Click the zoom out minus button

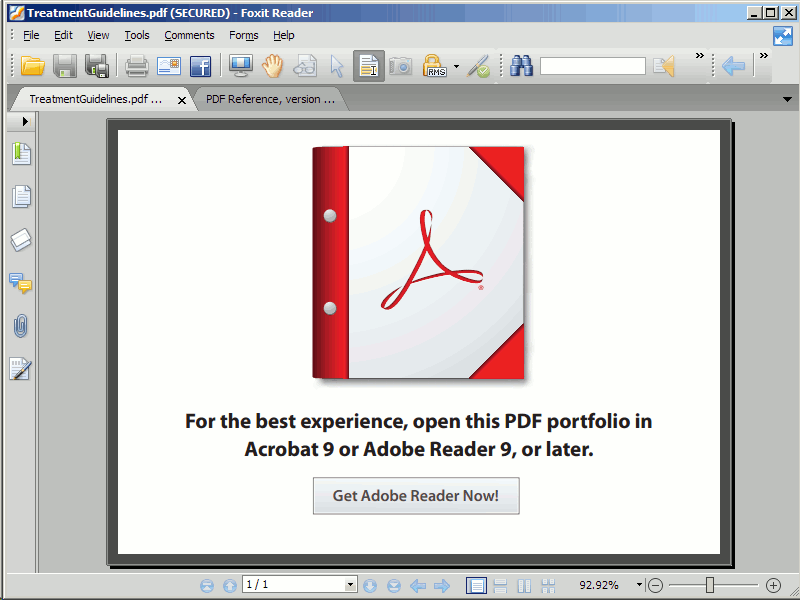pos(655,585)
